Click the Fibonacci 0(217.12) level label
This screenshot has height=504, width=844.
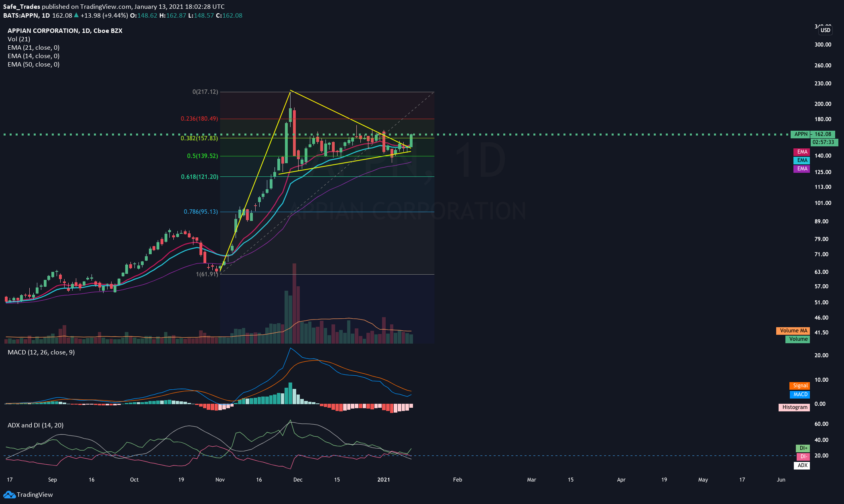coord(205,92)
